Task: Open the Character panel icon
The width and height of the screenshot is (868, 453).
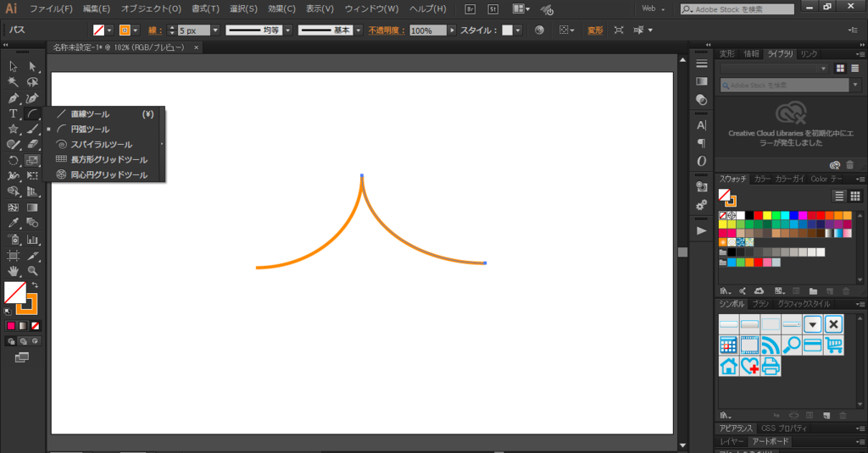Action: pos(701,125)
